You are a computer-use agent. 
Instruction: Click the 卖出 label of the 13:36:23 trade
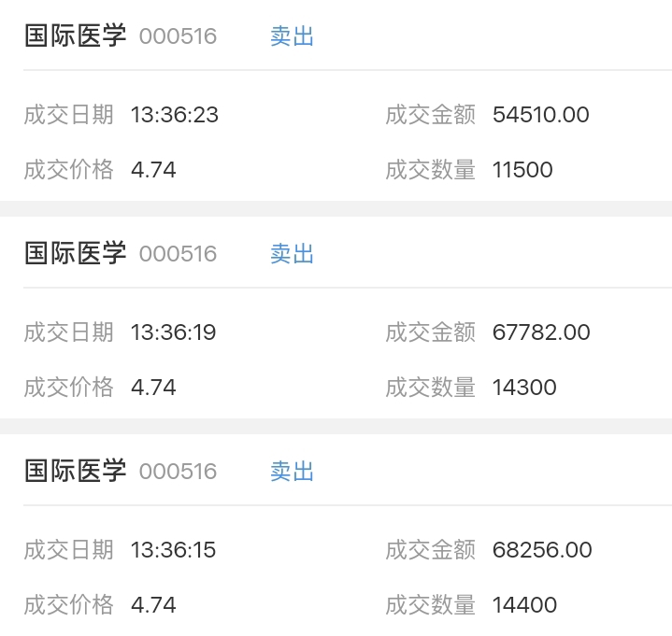tap(292, 36)
